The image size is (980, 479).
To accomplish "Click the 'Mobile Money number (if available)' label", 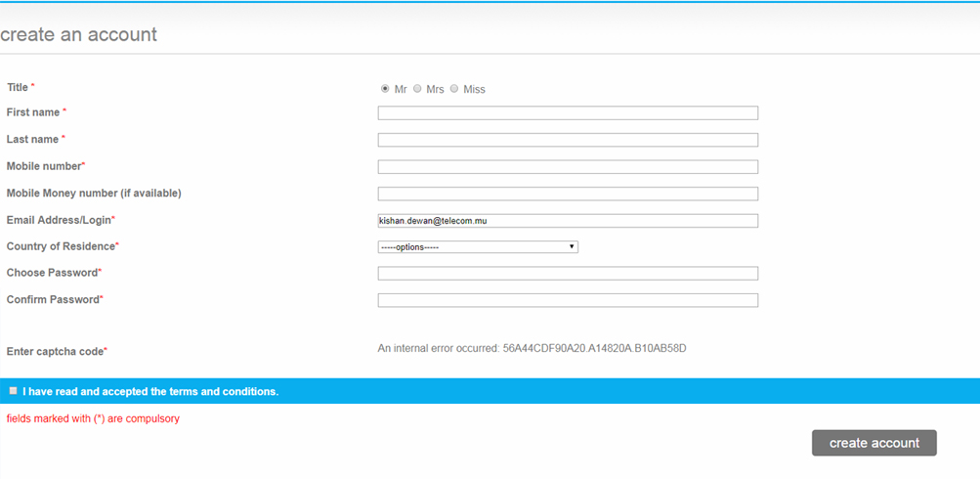I will point(94,194).
